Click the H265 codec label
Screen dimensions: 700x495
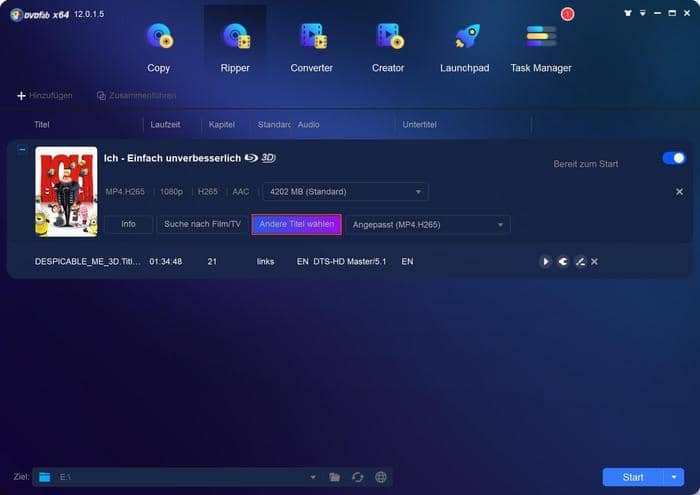[208, 191]
